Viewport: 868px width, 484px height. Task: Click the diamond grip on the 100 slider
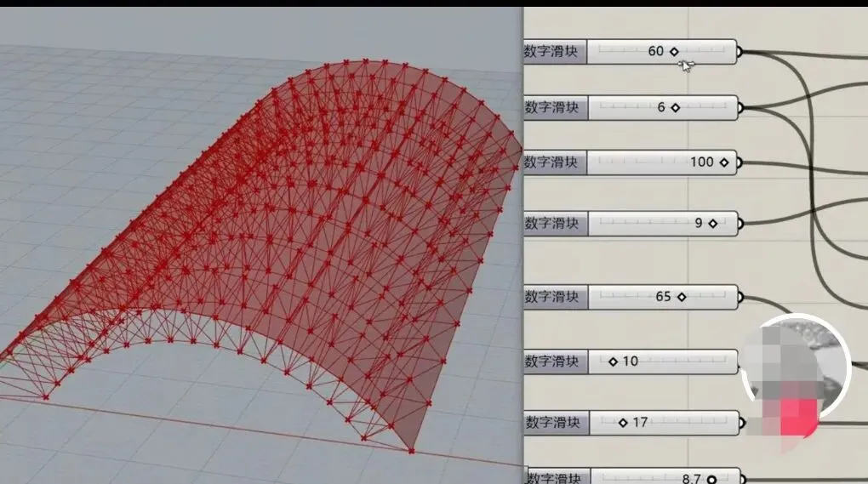pos(724,162)
